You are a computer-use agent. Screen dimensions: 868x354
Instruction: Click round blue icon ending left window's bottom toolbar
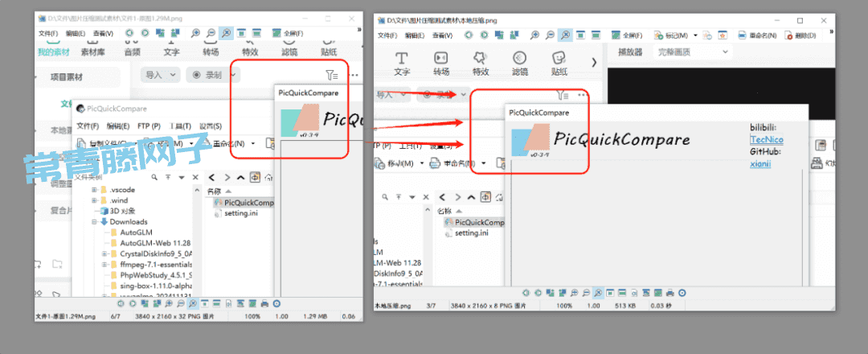point(276,303)
